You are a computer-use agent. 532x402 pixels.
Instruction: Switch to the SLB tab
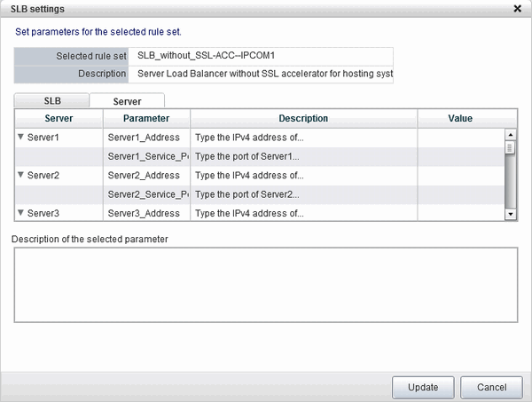tap(52, 101)
